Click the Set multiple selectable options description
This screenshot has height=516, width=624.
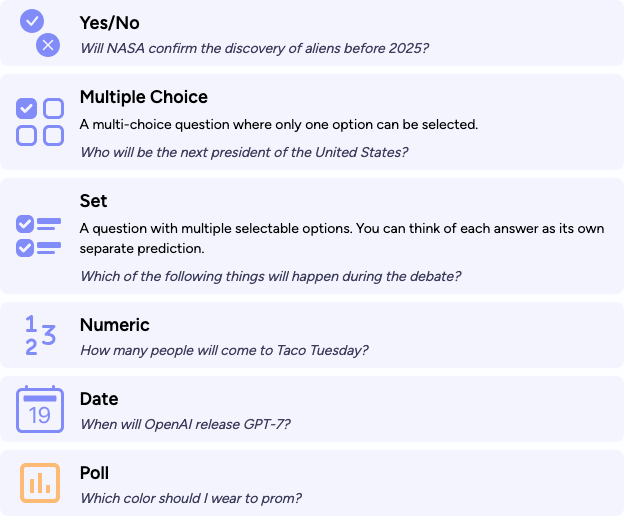pyautogui.click(x=342, y=238)
